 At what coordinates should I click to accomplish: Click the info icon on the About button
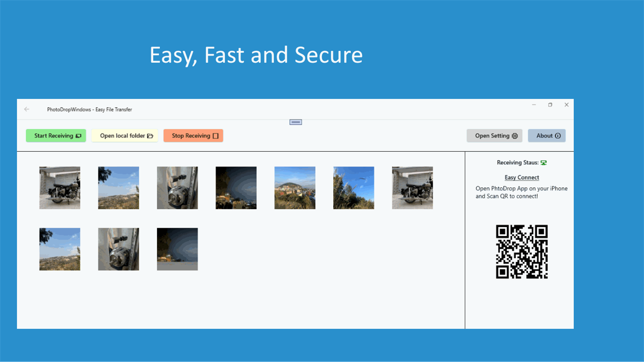(557, 136)
